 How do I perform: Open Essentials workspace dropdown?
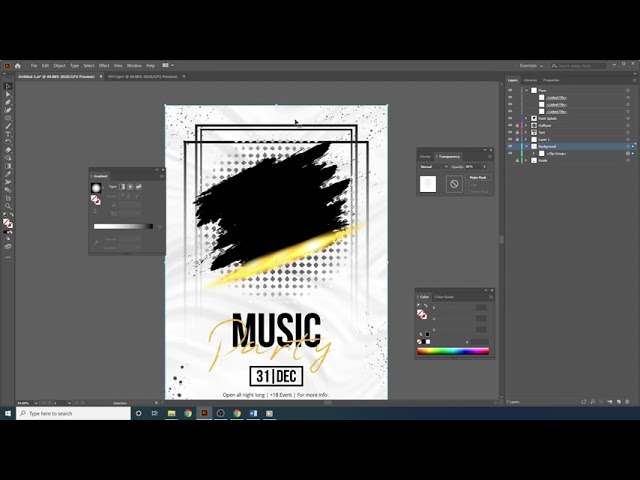point(531,66)
